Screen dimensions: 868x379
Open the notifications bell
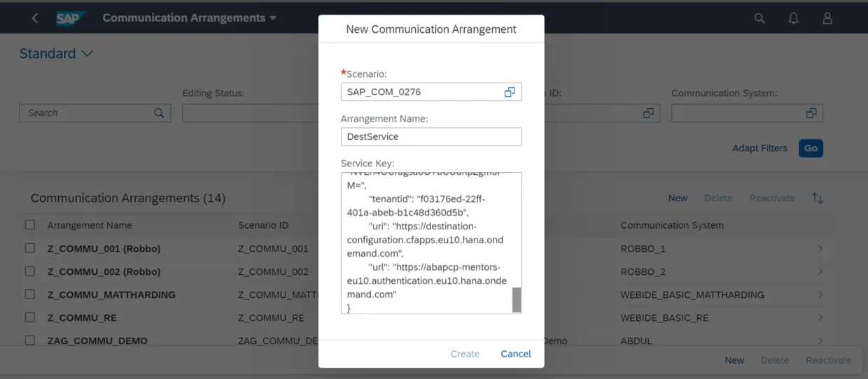(793, 18)
